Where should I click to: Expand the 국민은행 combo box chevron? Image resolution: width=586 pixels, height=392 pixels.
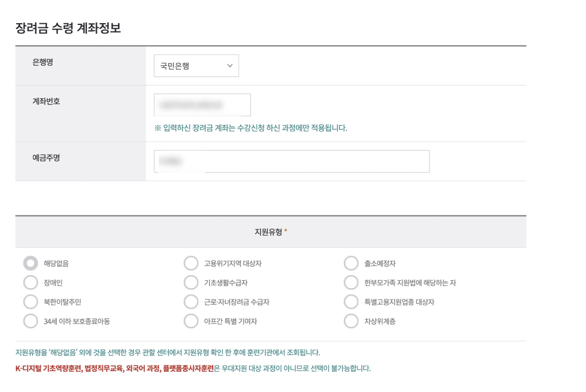click(x=230, y=65)
